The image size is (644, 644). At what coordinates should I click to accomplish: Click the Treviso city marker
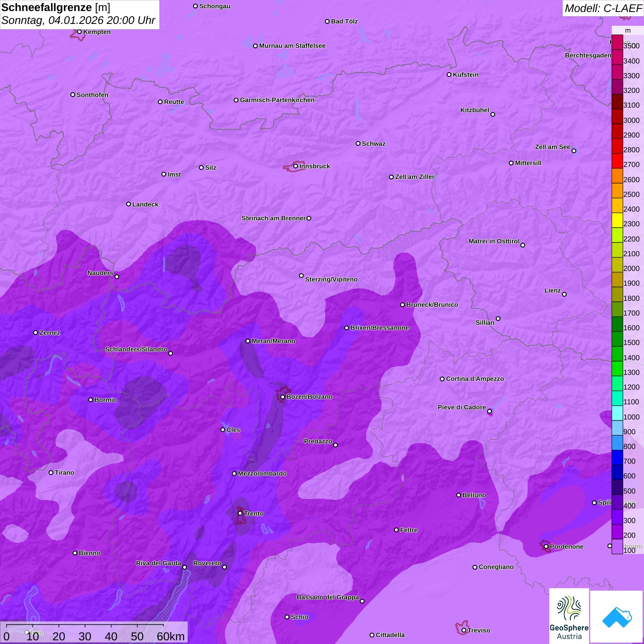pyautogui.click(x=464, y=630)
